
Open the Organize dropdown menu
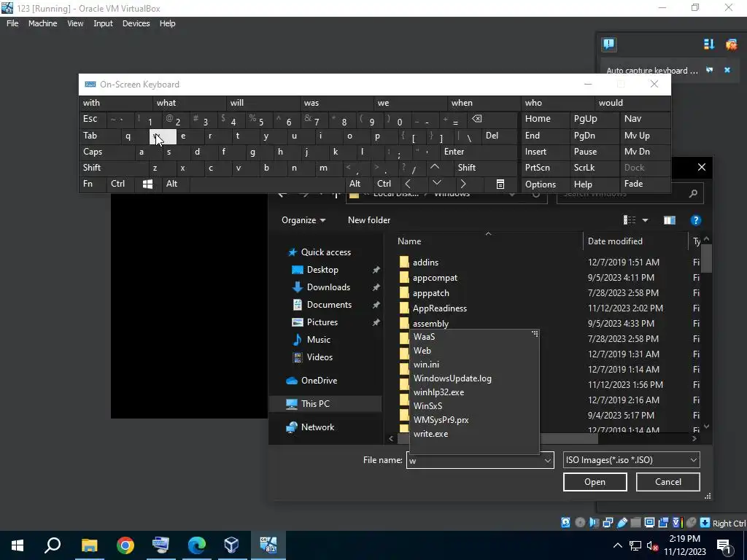(303, 220)
